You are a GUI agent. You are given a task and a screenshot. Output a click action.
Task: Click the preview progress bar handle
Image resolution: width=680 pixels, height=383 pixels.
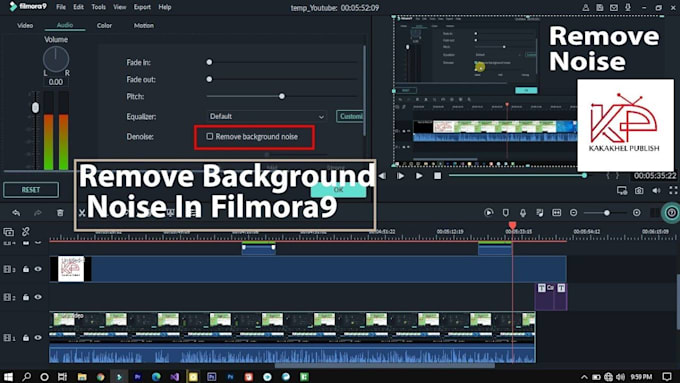584,175
